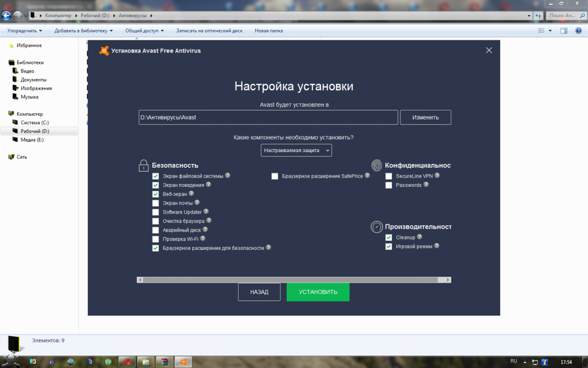Show help for Software Updater
Image resolution: width=588 pixels, height=368 pixels.
pyautogui.click(x=206, y=211)
